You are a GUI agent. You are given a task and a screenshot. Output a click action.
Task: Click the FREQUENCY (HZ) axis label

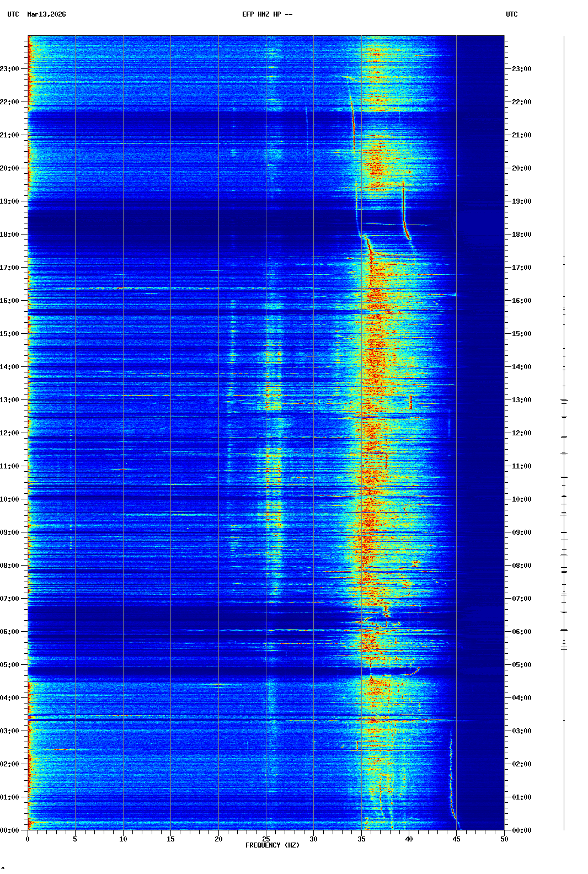(272, 845)
